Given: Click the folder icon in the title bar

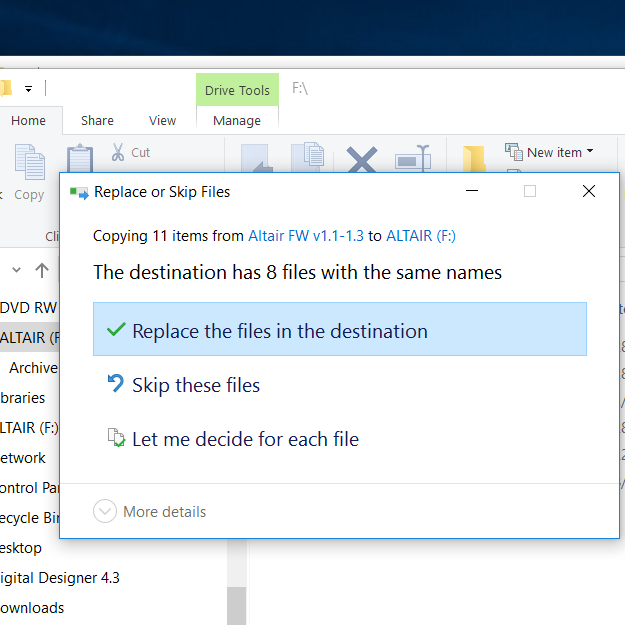Looking at the screenshot, I should (6, 88).
